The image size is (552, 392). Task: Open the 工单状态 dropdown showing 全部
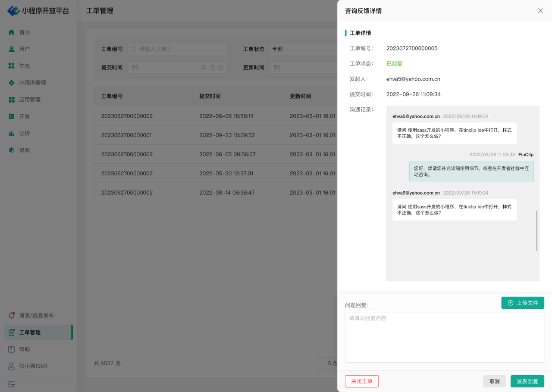(303, 49)
